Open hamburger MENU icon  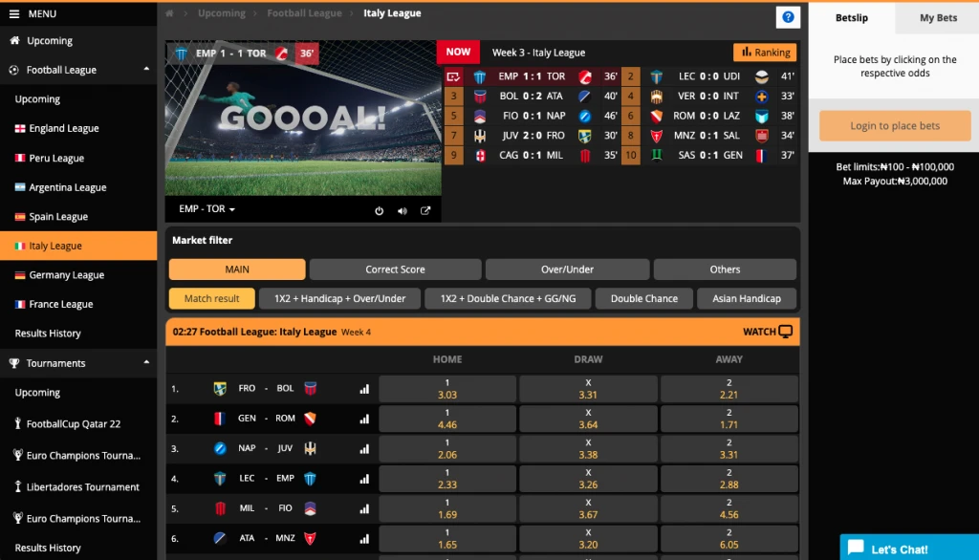pyautogui.click(x=14, y=14)
